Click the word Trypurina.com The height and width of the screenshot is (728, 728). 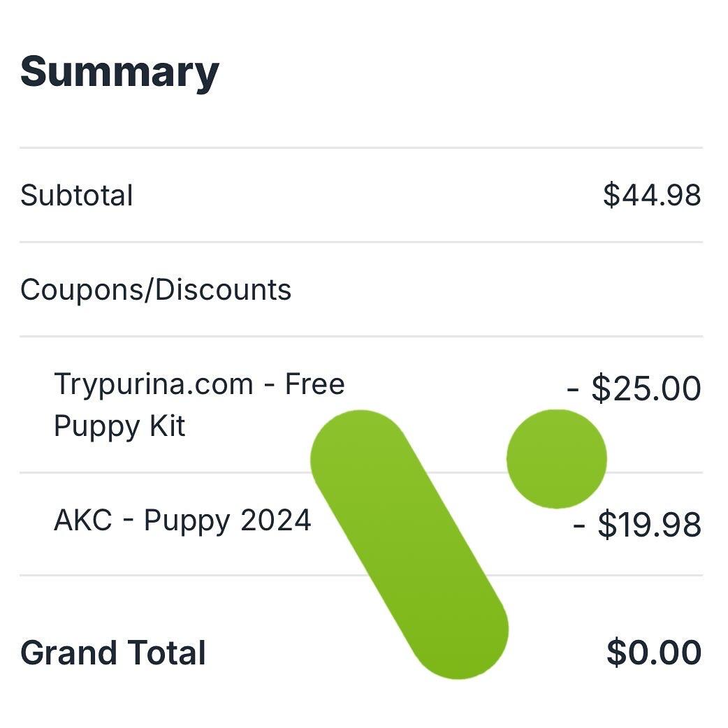tap(154, 385)
